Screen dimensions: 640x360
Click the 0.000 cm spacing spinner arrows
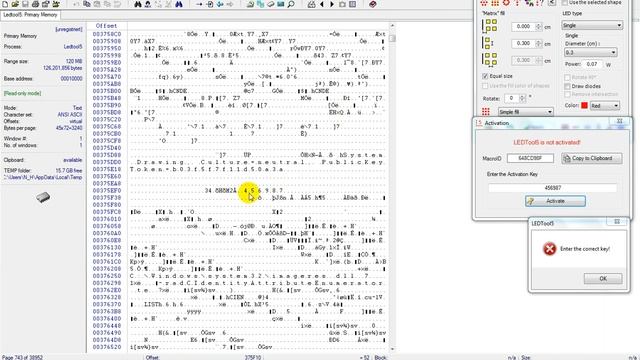pos(538,27)
